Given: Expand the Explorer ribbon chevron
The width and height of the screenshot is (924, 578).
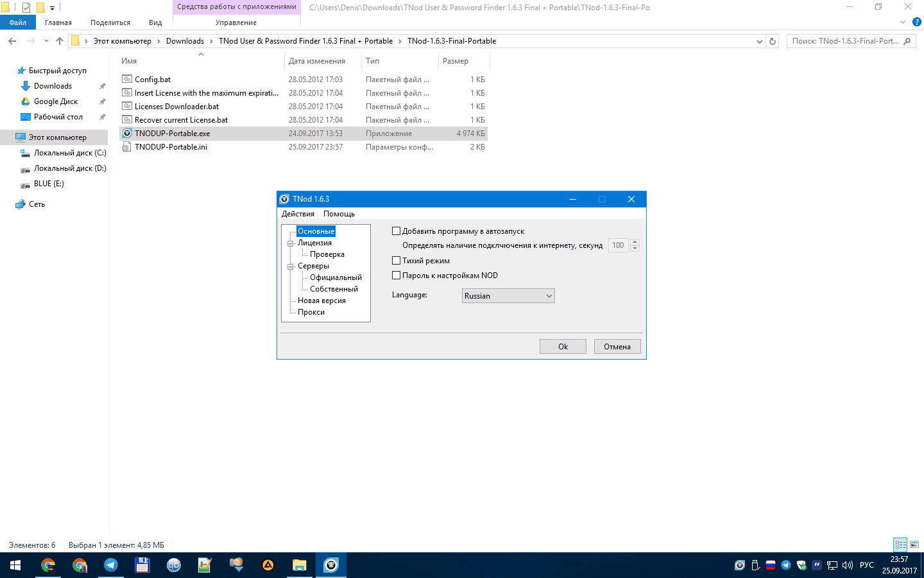Looking at the screenshot, I should (x=903, y=22).
